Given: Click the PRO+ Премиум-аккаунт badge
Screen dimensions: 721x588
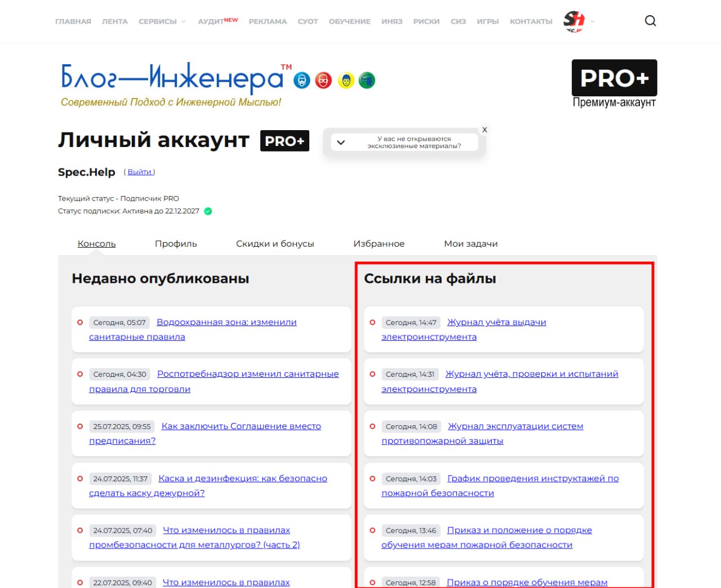Looking at the screenshot, I should click(615, 84).
